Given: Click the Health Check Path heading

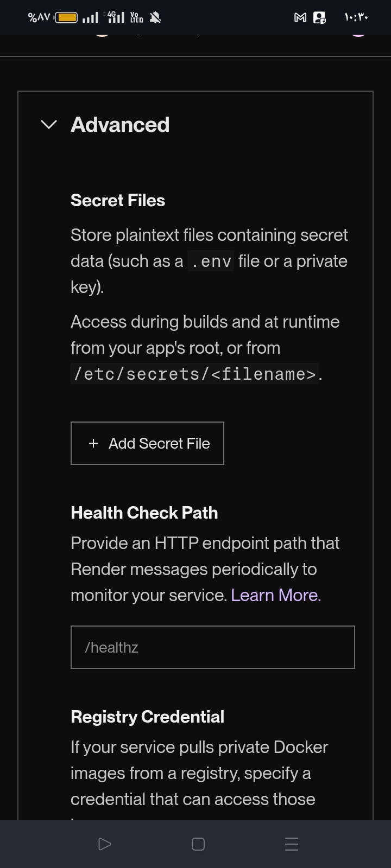Looking at the screenshot, I should point(144,513).
